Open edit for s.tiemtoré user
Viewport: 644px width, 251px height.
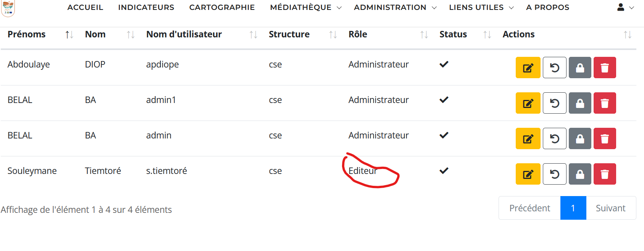tap(528, 174)
